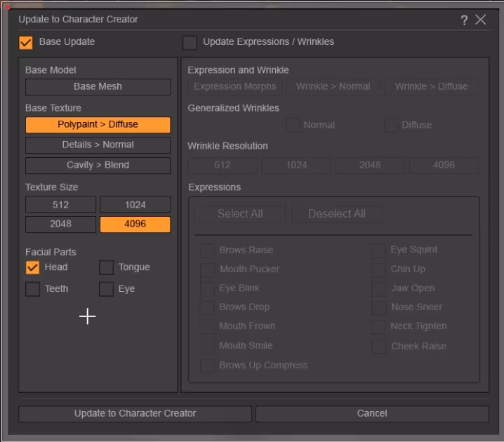The height and width of the screenshot is (442, 504).
Task: Check the Mouth Smile expression
Action: click(207, 346)
